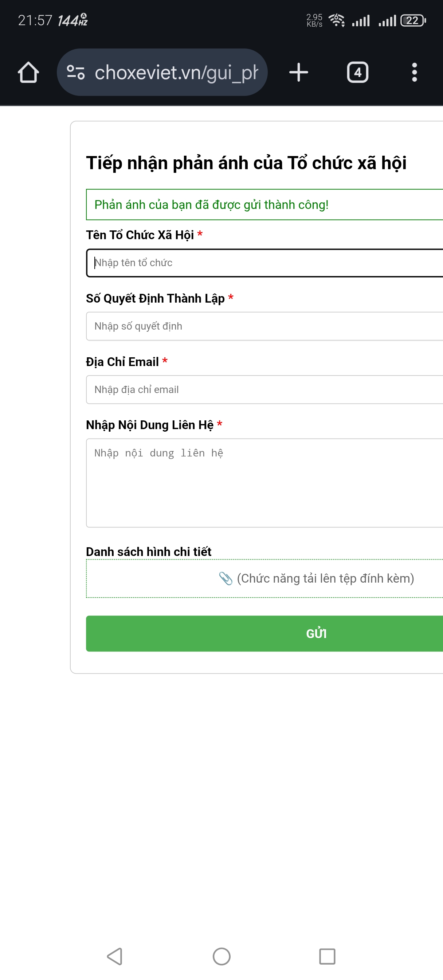443x980 pixels.
Task: Tap the Android back navigation button
Action: (x=114, y=956)
